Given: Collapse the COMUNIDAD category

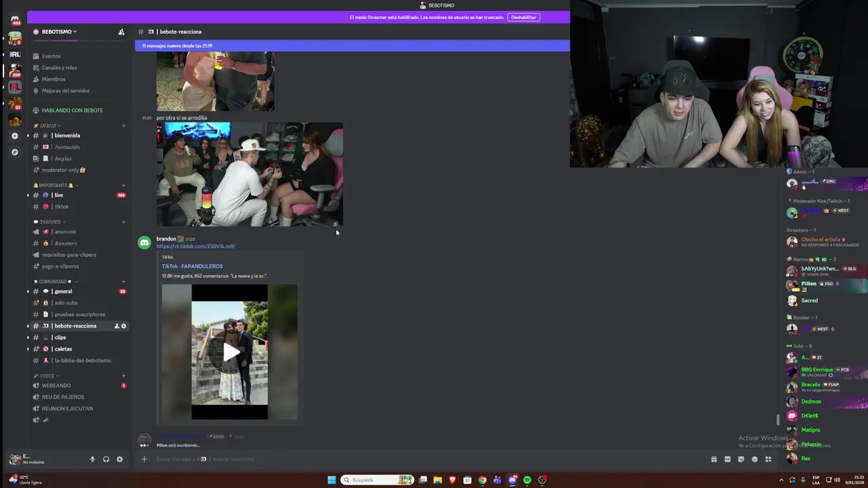Looking at the screenshot, I should tap(55, 281).
